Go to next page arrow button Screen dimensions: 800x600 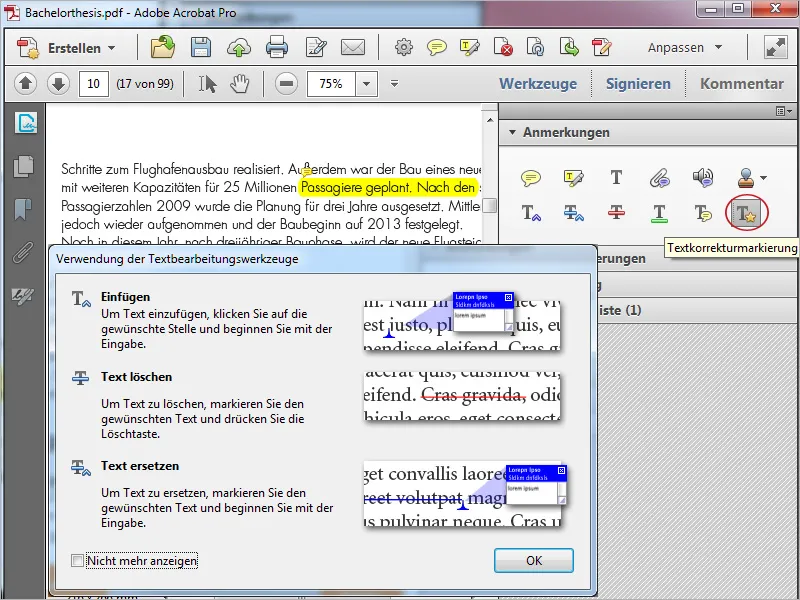click(58, 83)
